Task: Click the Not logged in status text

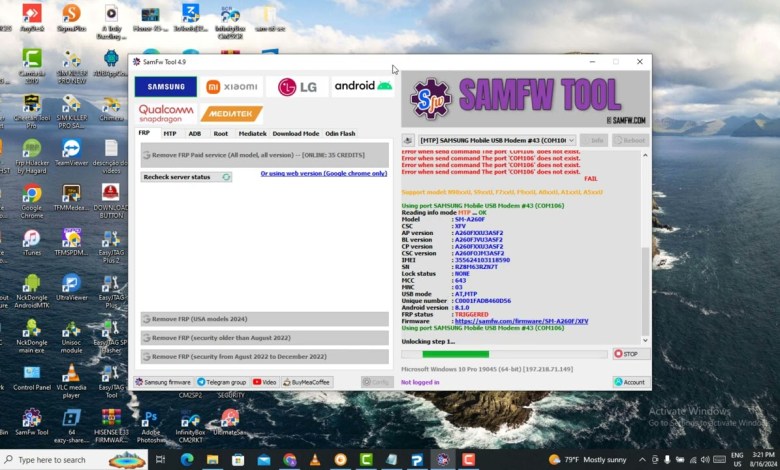Action: coord(420,382)
